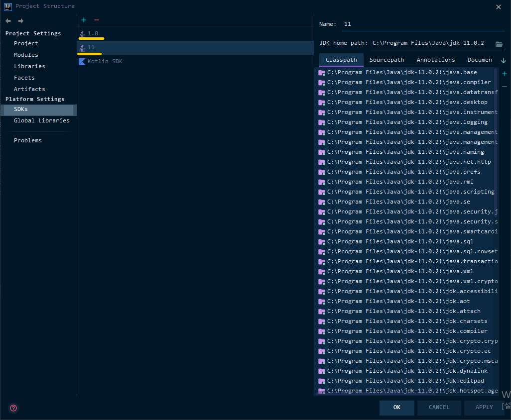Remove selected SDK with minus icon
The image size is (511, 420).
pos(97,20)
